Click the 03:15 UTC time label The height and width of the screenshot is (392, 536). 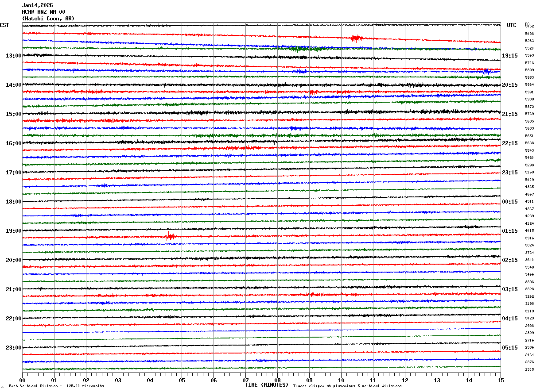(510, 289)
